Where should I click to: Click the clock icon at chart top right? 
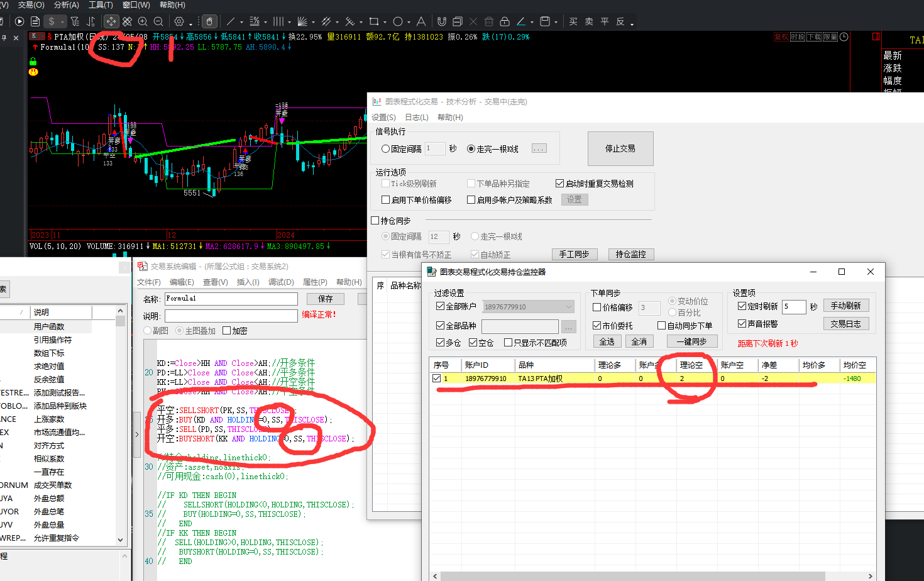click(x=844, y=37)
